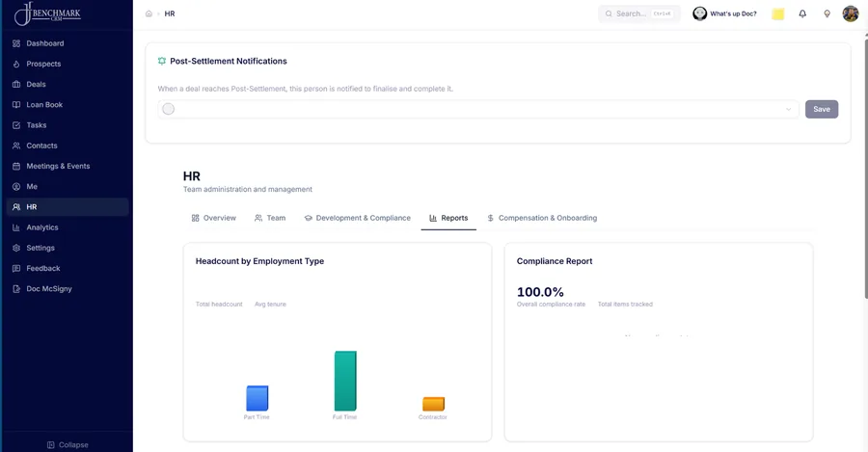Image resolution: width=868 pixels, height=452 pixels.
Task: Click the home breadcrumb icon
Action: point(149,13)
